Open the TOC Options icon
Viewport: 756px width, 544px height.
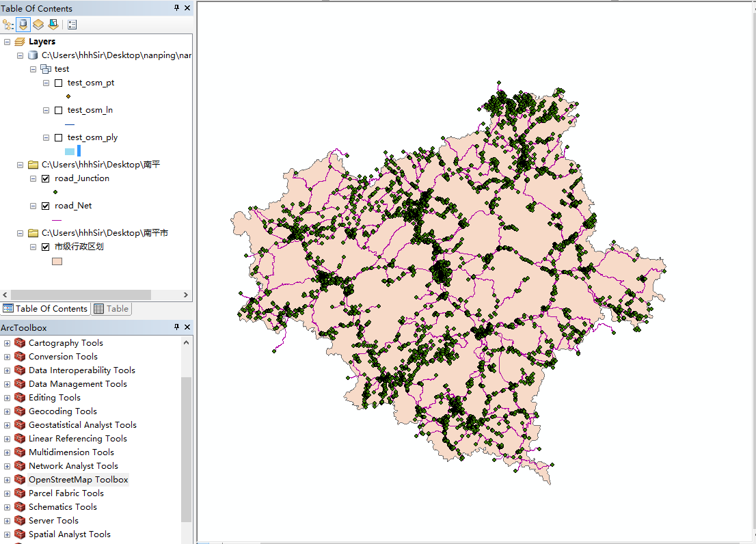[x=72, y=25]
